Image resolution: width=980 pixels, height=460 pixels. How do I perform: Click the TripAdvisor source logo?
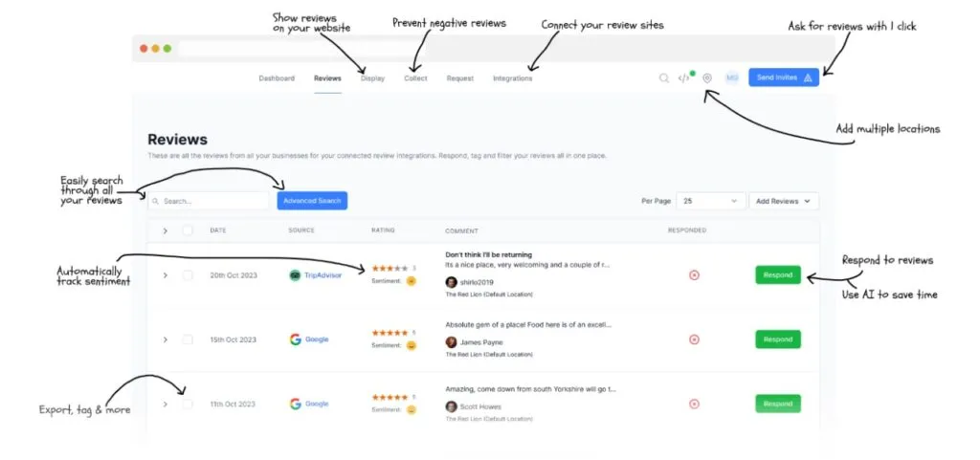(296, 275)
